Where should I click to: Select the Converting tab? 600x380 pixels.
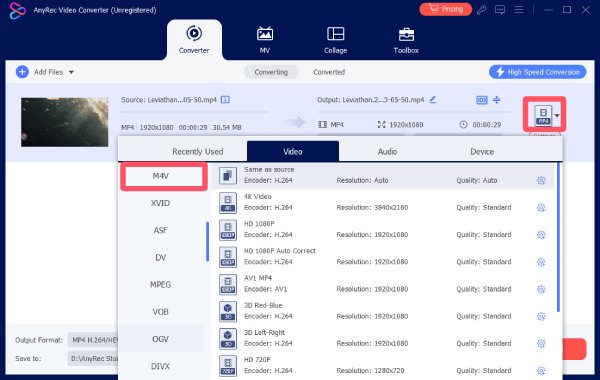(x=271, y=72)
